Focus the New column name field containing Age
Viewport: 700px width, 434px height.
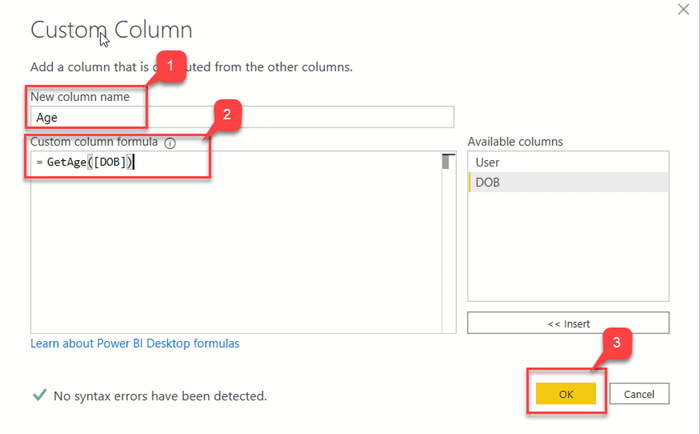pyautogui.click(x=240, y=116)
